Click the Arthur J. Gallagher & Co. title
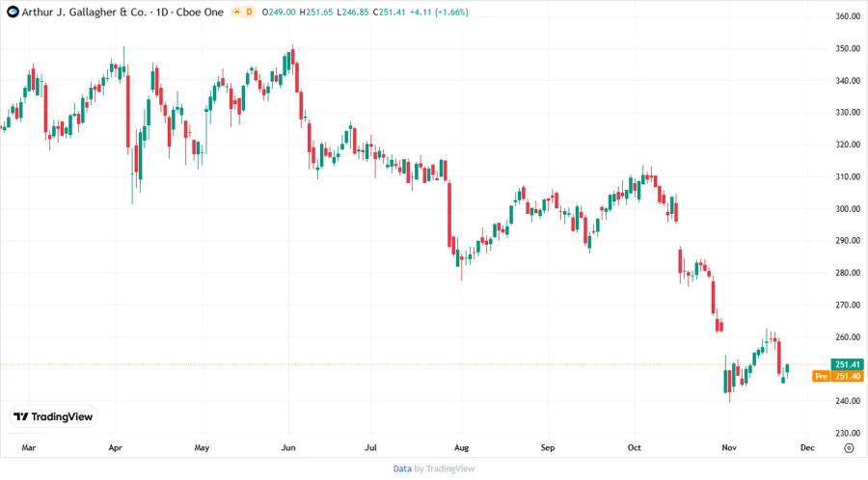 [84, 12]
